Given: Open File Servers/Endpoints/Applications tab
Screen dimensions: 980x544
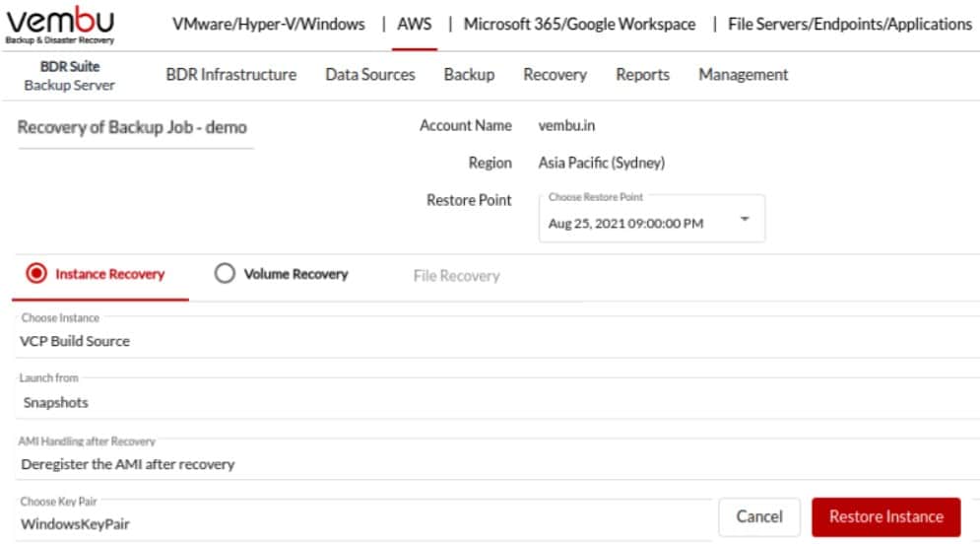Looking at the screenshot, I should 850,25.
